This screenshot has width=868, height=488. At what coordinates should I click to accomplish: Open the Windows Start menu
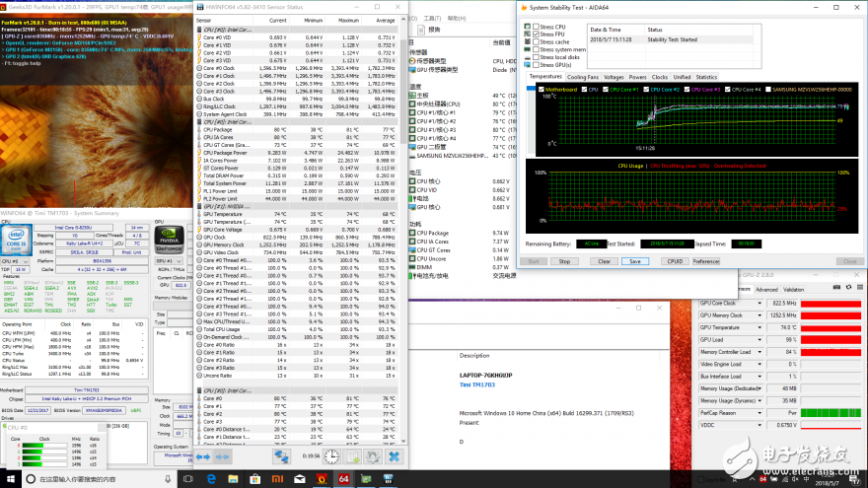(x=11, y=479)
